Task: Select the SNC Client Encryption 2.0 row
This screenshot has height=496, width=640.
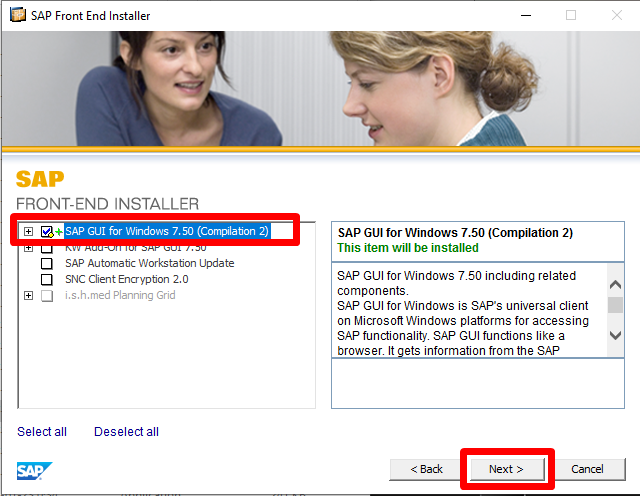Action: pyautogui.click(x=127, y=279)
